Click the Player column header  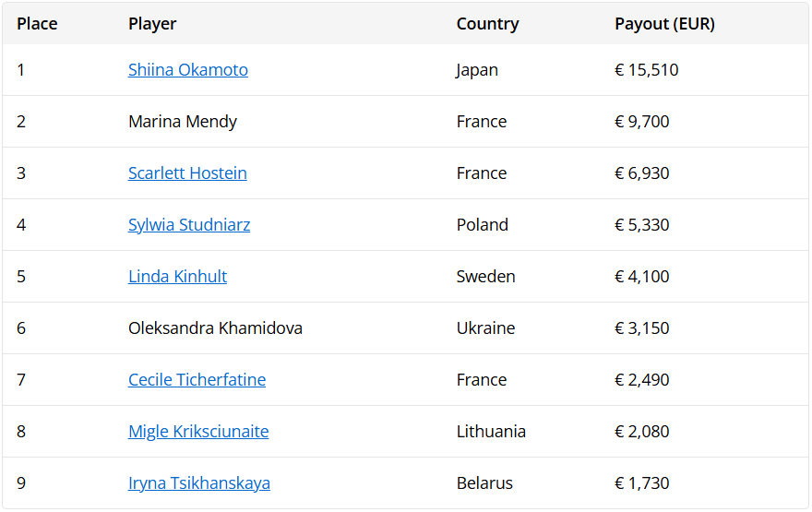pos(152,24)
